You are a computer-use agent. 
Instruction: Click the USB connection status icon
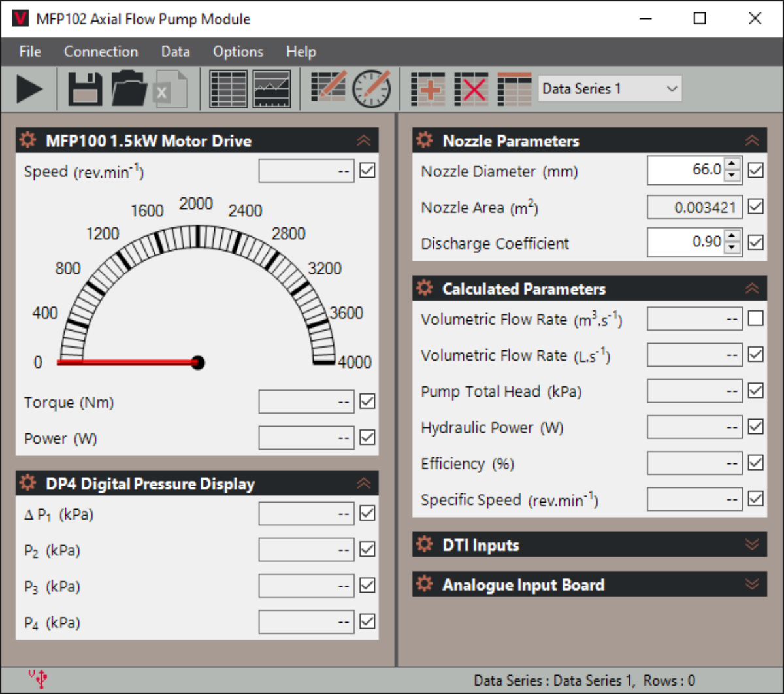[38, 679]
